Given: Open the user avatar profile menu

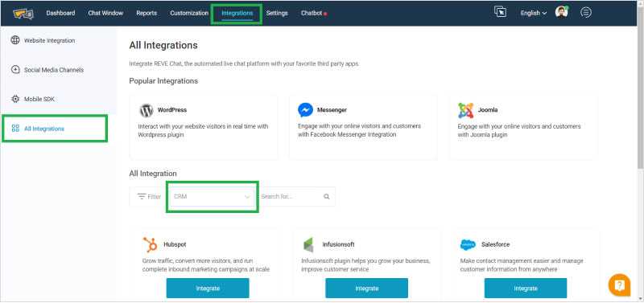Looking at the screenshot, I should pyautogui.click(x=561, y=12).
